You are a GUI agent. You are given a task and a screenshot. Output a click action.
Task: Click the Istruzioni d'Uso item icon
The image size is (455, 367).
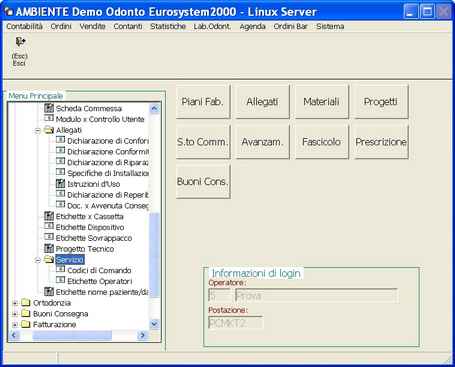click(x=60, y=183)
